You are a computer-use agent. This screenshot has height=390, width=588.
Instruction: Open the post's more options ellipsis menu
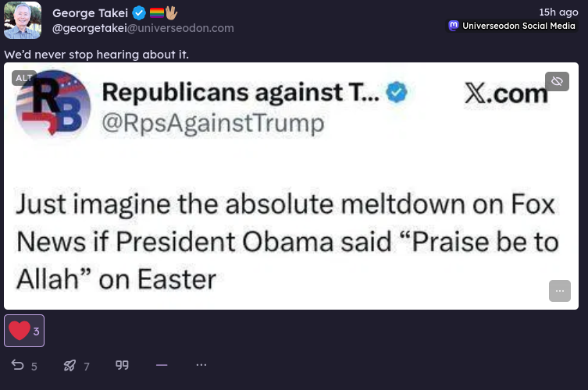(201, 365)
